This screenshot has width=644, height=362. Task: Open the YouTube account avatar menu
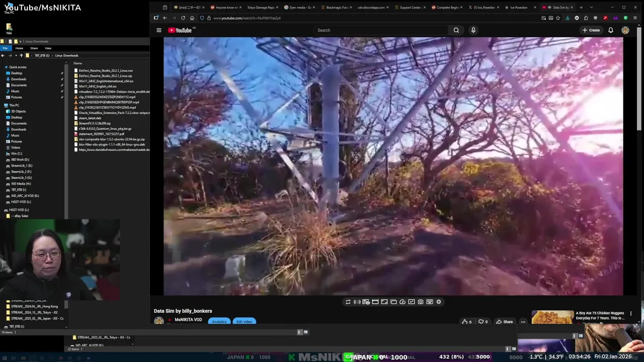click(625, 30)
